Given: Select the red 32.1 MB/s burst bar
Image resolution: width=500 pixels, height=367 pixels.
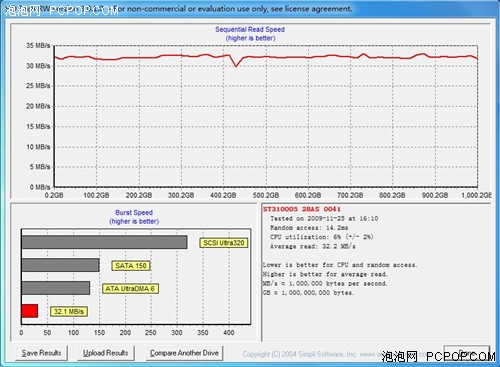Looking at the screenshot, I should [x=30, y=311].
